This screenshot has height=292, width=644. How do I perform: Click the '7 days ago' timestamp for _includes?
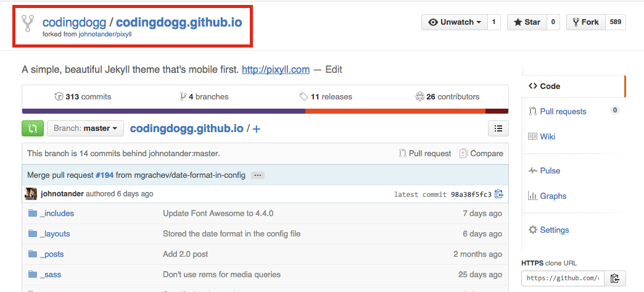point(482,214)
